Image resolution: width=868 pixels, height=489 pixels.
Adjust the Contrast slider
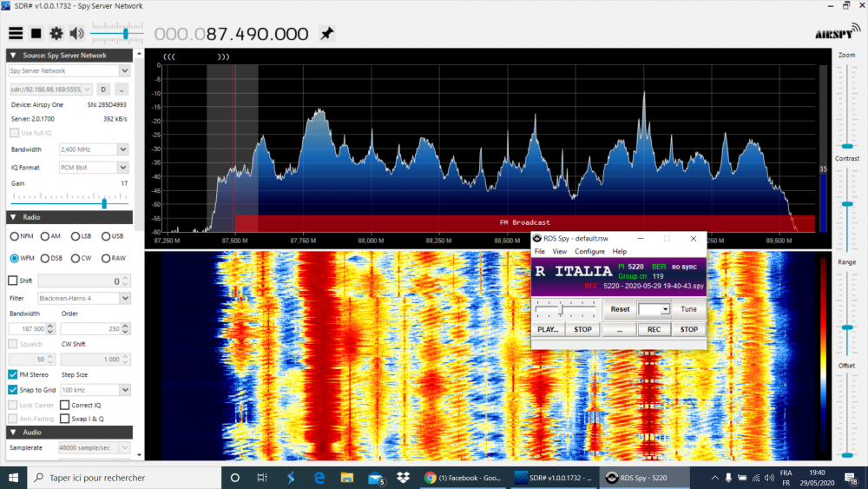click(x=847, y=204)
